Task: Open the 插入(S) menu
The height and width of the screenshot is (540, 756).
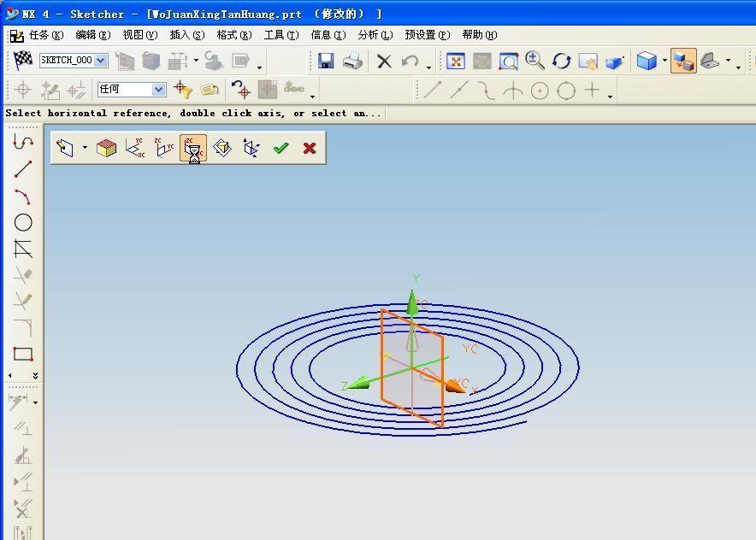Action: point(186,35)
